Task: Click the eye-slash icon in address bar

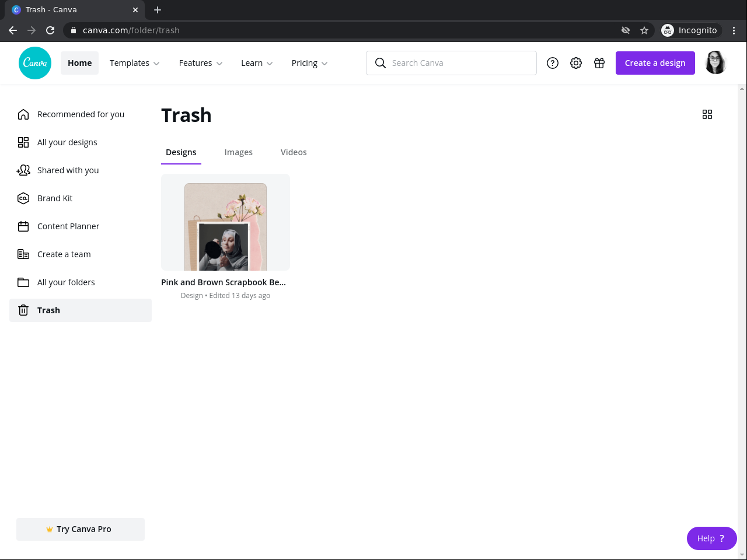Action: tap(626, 30)
